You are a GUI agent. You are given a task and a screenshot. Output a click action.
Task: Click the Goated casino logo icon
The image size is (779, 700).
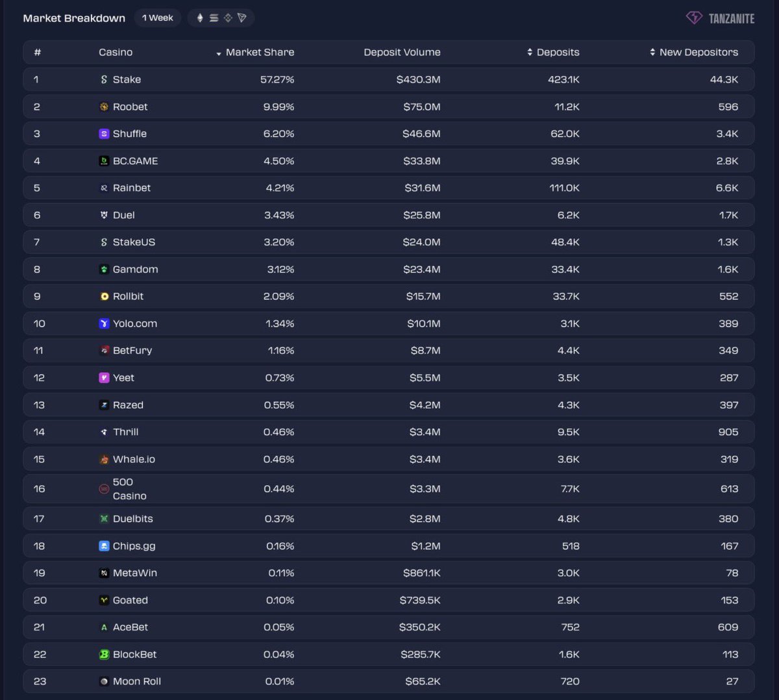pos(104,601)
